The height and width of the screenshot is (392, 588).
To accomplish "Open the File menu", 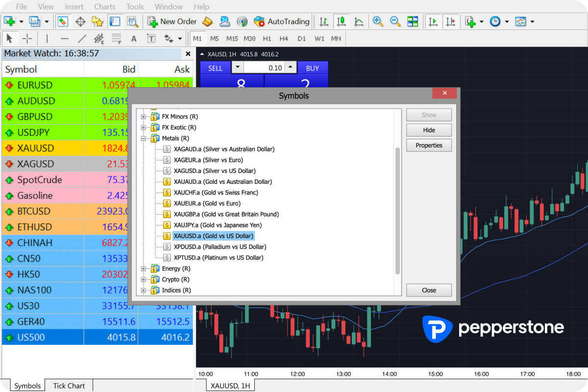I will 22,7.
